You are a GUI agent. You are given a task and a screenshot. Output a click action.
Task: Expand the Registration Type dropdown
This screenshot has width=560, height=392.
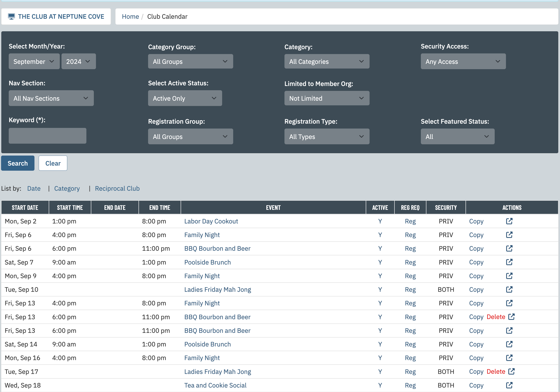[x=327, y=136]
